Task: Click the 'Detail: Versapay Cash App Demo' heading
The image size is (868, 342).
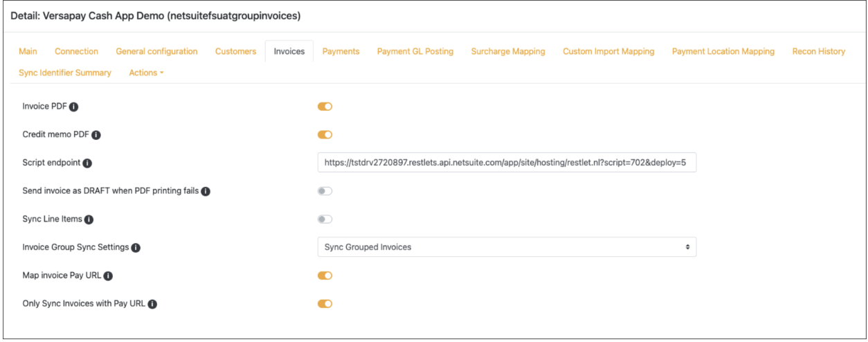Action: (156, 15)
